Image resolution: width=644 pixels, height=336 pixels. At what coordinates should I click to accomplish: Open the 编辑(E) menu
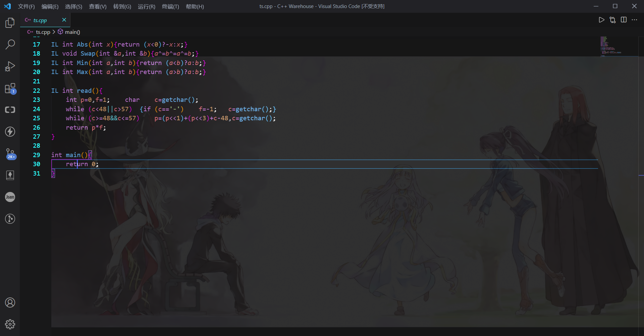pyautogui.click(x=50, y=6)
